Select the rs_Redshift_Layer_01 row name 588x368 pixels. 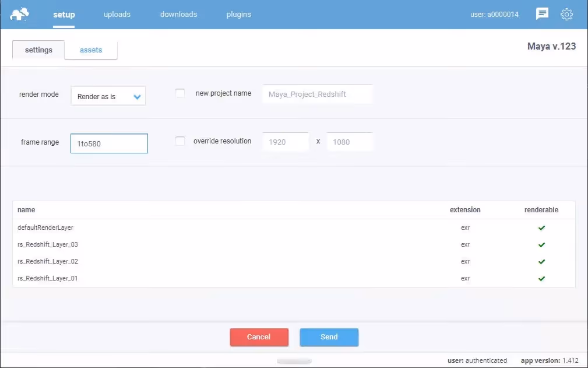[48, 278]
